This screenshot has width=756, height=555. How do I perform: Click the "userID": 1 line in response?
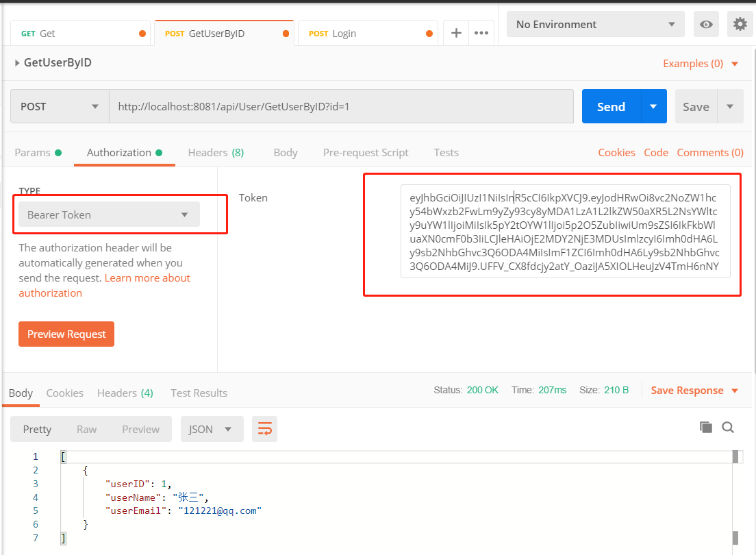pos(138,484)
